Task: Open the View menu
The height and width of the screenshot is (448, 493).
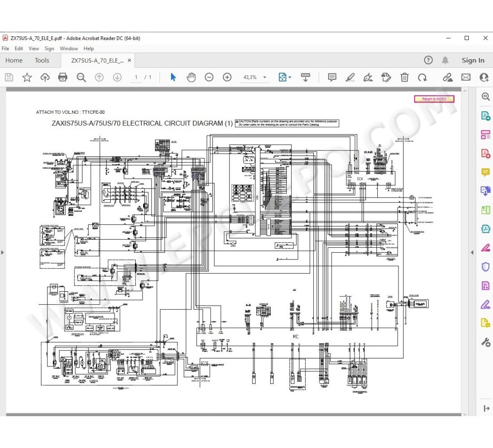Action: pos(34,48)
